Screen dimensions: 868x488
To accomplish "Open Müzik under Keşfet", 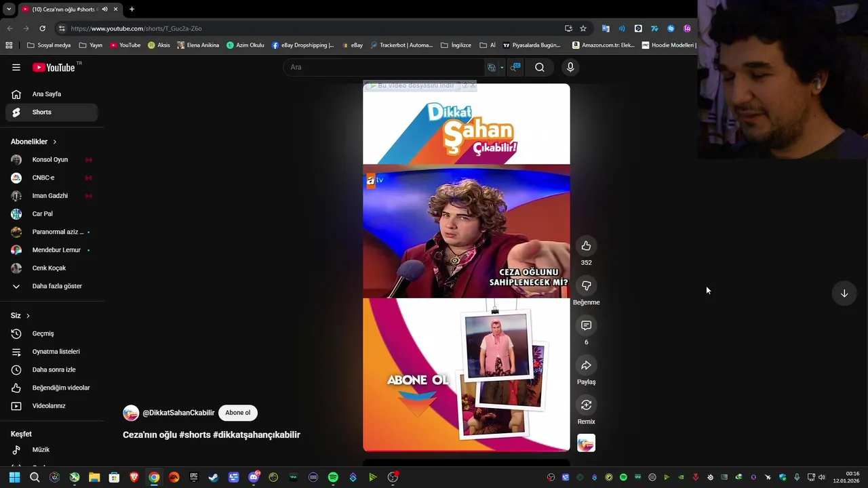I will click(52, 450).
